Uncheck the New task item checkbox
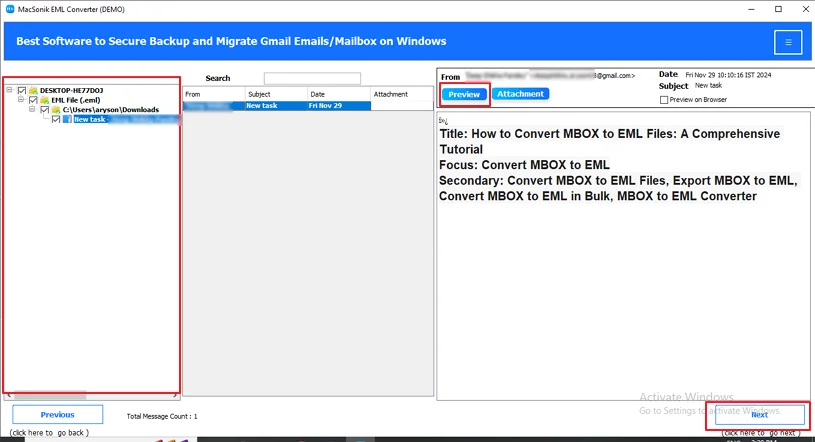 [56, 120]
